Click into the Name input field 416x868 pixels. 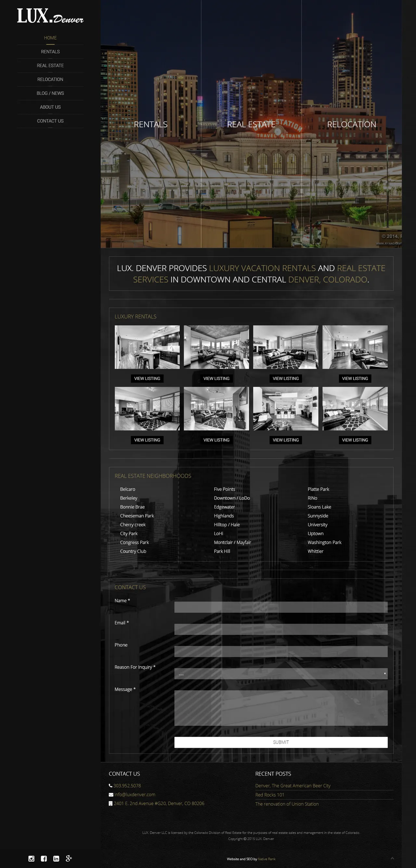(280, 607)
